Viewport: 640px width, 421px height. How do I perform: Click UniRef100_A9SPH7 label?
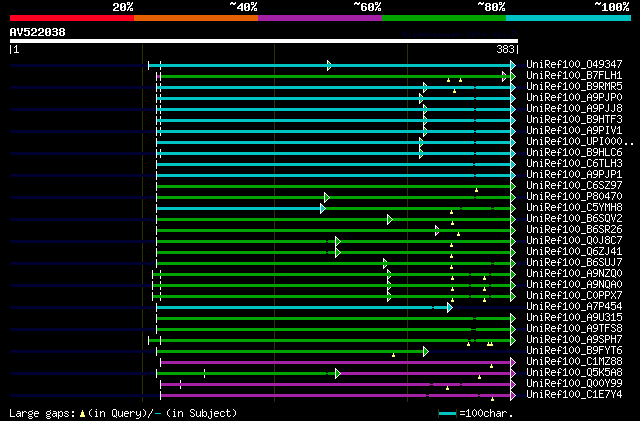click(x=574, y=340)
